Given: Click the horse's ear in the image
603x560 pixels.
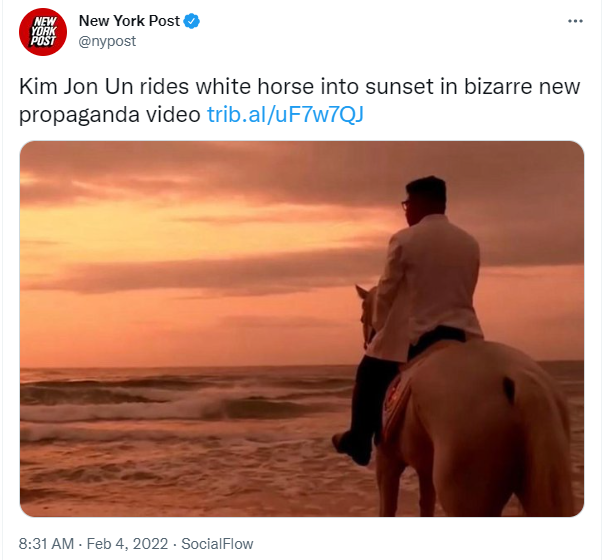Looking at the screenshot, I should tap(362, 292).
